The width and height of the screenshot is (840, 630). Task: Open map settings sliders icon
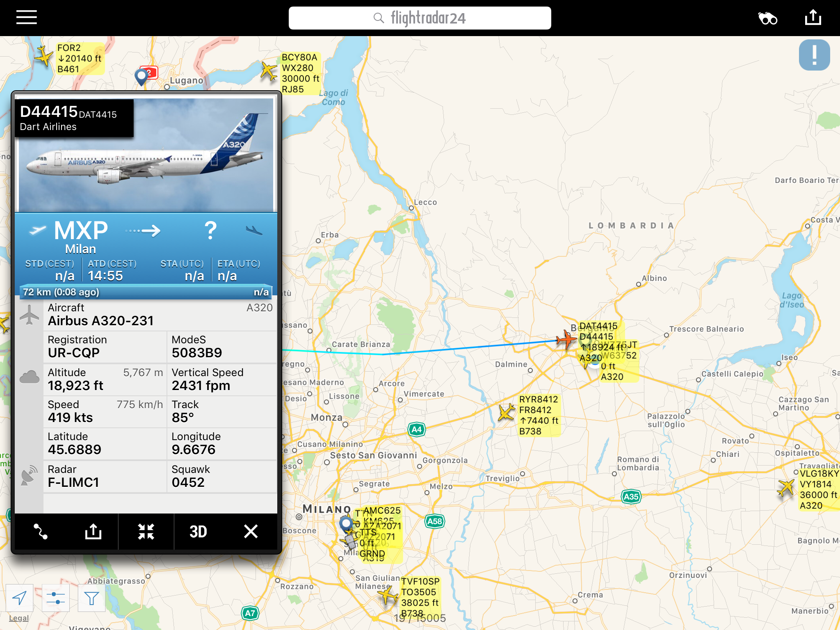(x=55, y=598)
